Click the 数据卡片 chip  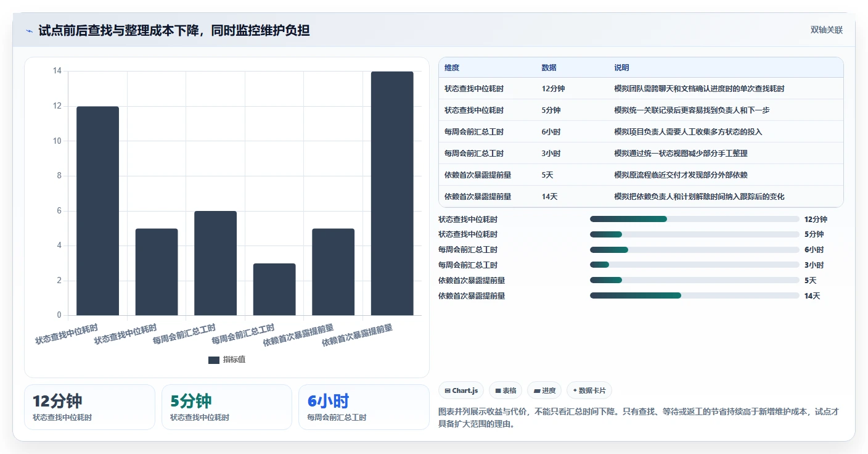(589, 390)
